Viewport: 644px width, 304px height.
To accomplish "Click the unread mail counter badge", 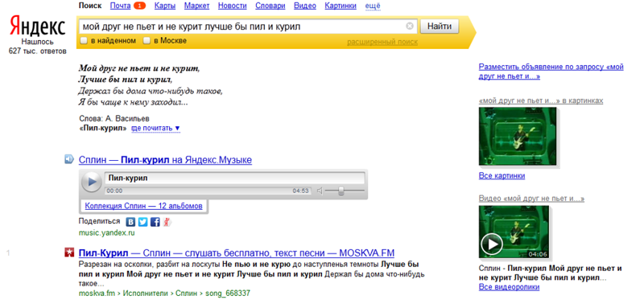I will tap(139, 6).
